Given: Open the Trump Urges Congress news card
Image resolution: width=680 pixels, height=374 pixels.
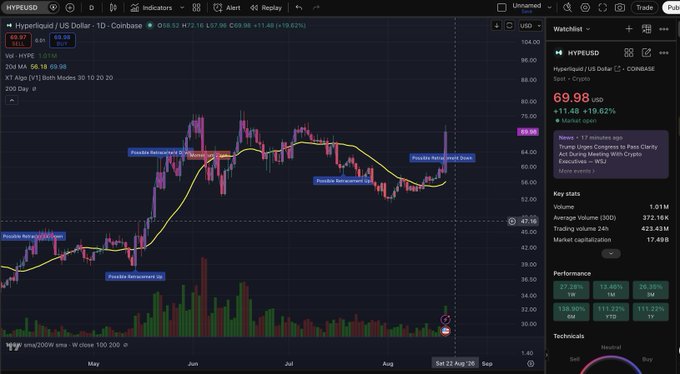Looking at the screenshot, I should pyautogui.click(x=611, y=154).
